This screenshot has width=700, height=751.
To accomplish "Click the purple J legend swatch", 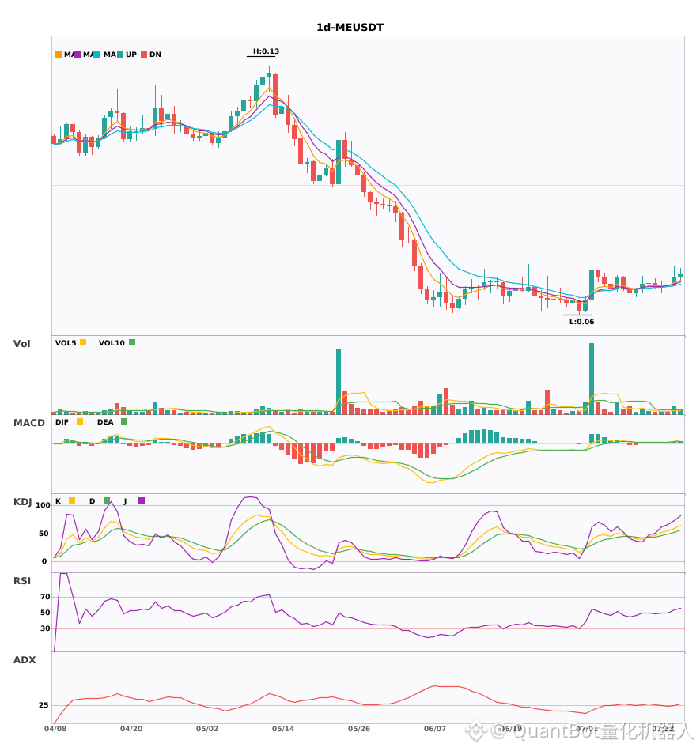I will (142, 500).
